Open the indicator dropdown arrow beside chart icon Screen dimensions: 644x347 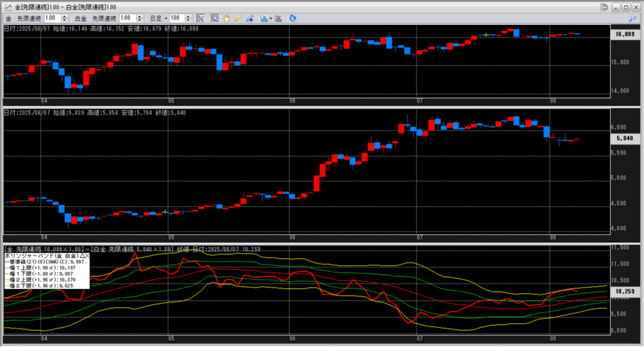(x=270, y=18)
